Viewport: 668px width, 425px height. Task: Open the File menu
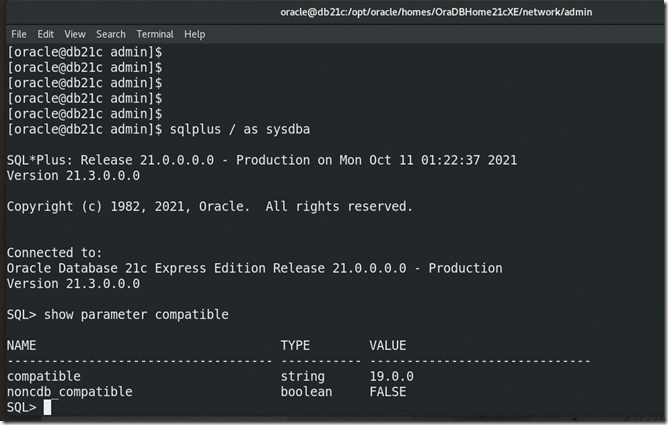(18, 33)
